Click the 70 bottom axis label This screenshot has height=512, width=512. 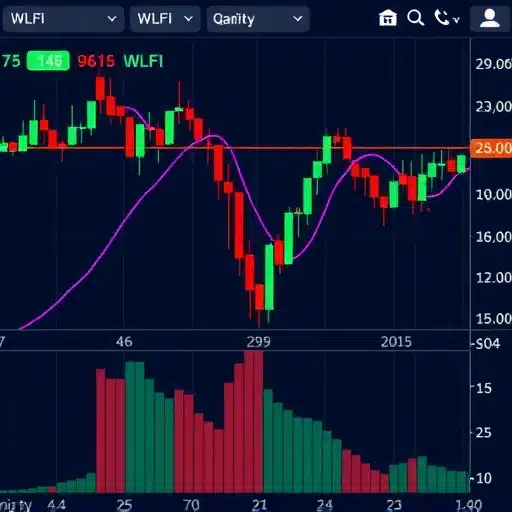tap(191, 505)
